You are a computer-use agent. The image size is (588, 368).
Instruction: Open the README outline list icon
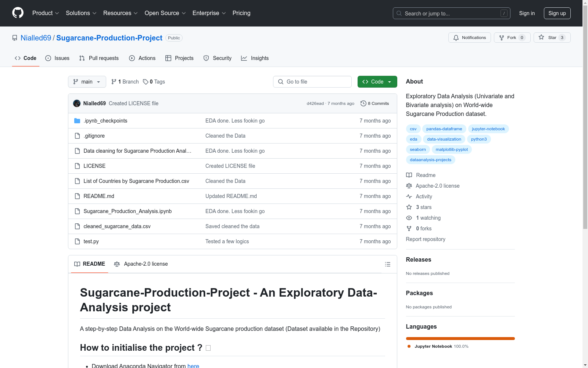tap(388, 264)
